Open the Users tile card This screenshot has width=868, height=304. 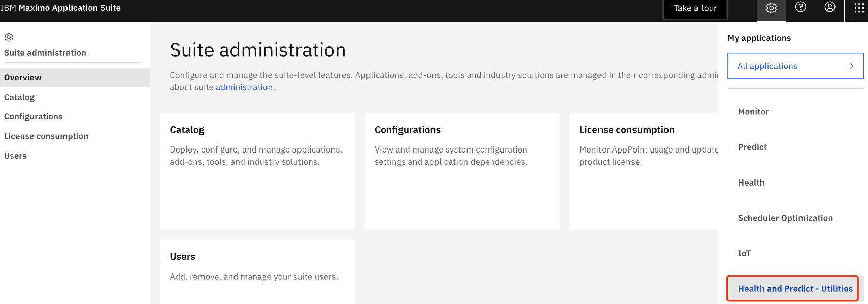point(257,272)
